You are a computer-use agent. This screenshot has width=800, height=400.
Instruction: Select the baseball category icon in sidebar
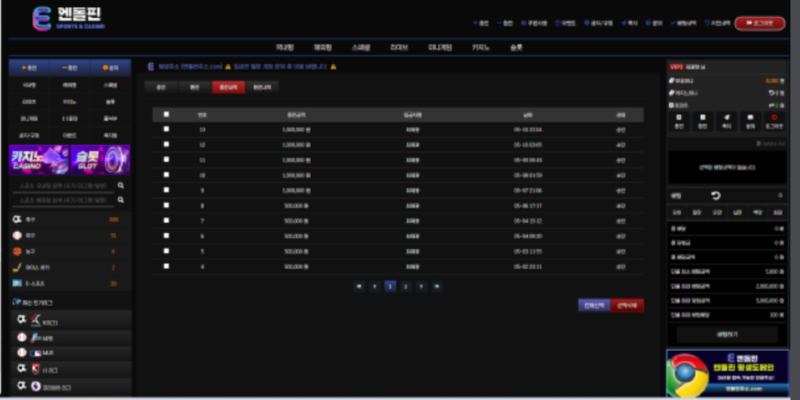(x=17, y=235)
